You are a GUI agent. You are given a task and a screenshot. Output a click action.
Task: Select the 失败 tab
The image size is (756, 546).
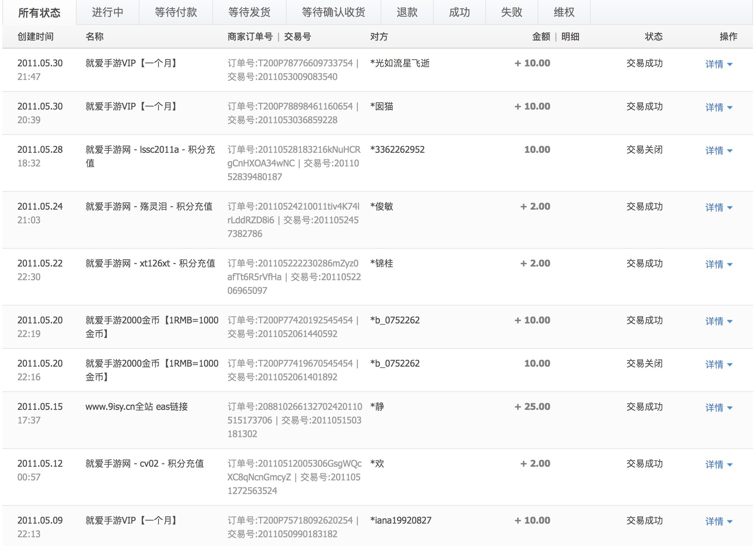click(x=511, y=13)
